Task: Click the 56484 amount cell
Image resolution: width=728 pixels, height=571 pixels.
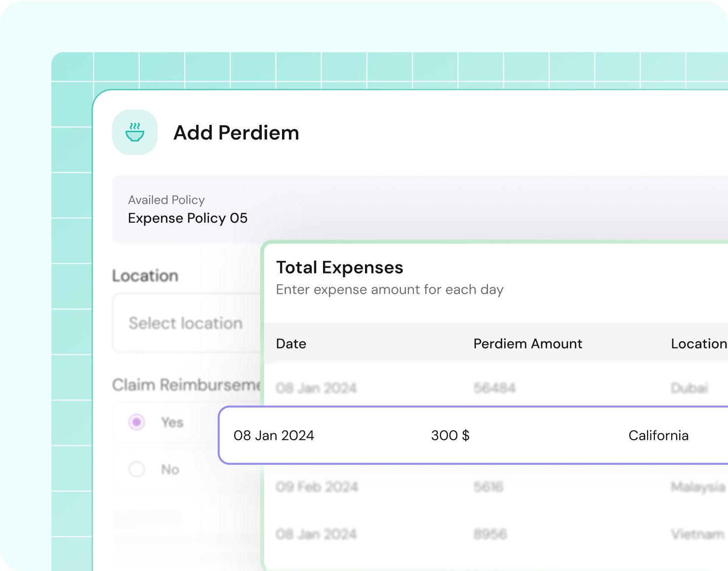Action: coord(494,388)
